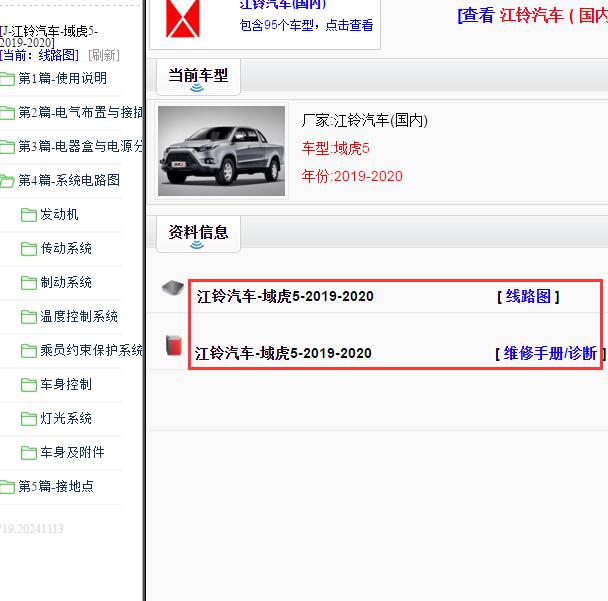Click the red book icon beside 维修手册 row
Image resolution: width=608 pixels, height=601 pixels.
pyautogui.click(x=174, y=345)
